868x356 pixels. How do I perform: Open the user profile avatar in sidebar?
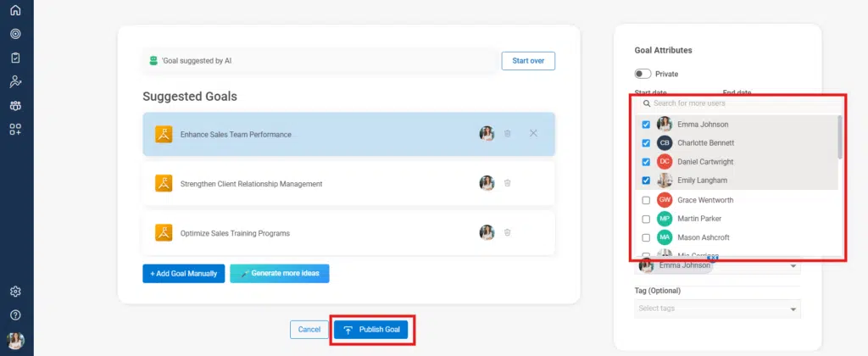(x=15, y=340)
